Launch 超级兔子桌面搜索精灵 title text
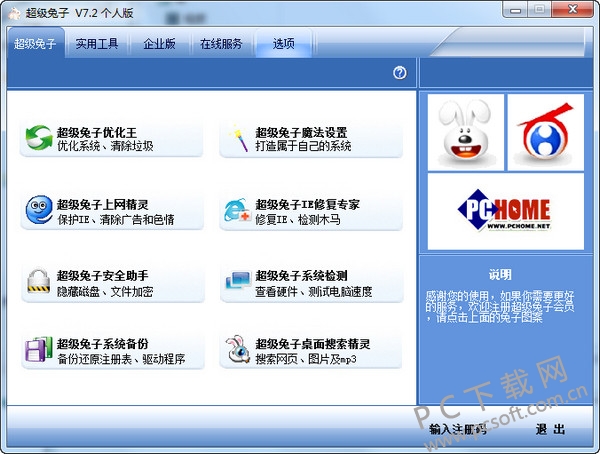 pos(313,344)
